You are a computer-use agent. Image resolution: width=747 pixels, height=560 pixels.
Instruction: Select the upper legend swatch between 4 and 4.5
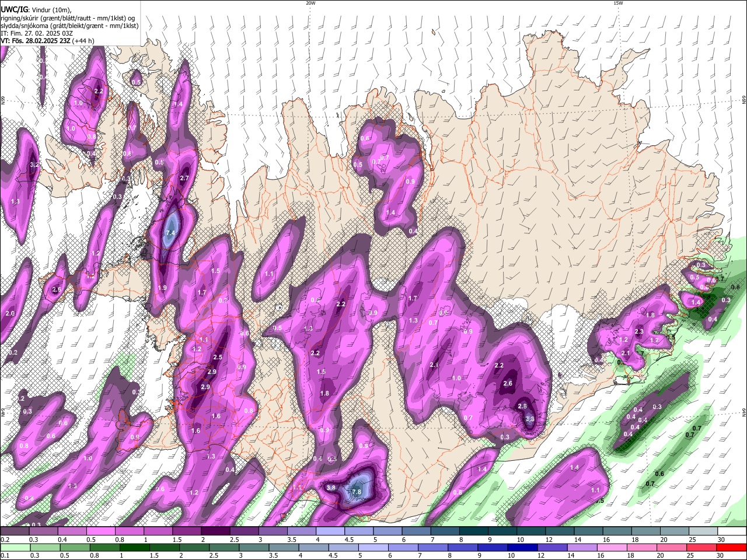(330, 531)
